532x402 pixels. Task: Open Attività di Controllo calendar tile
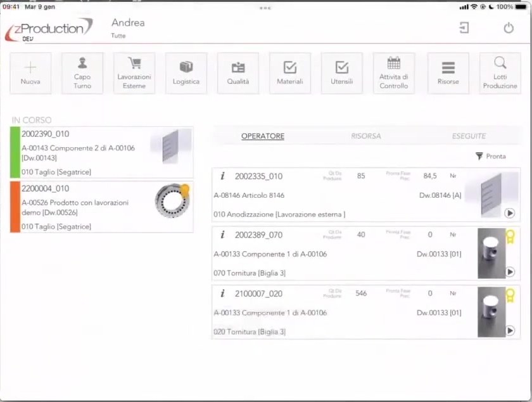coord(394,73)
